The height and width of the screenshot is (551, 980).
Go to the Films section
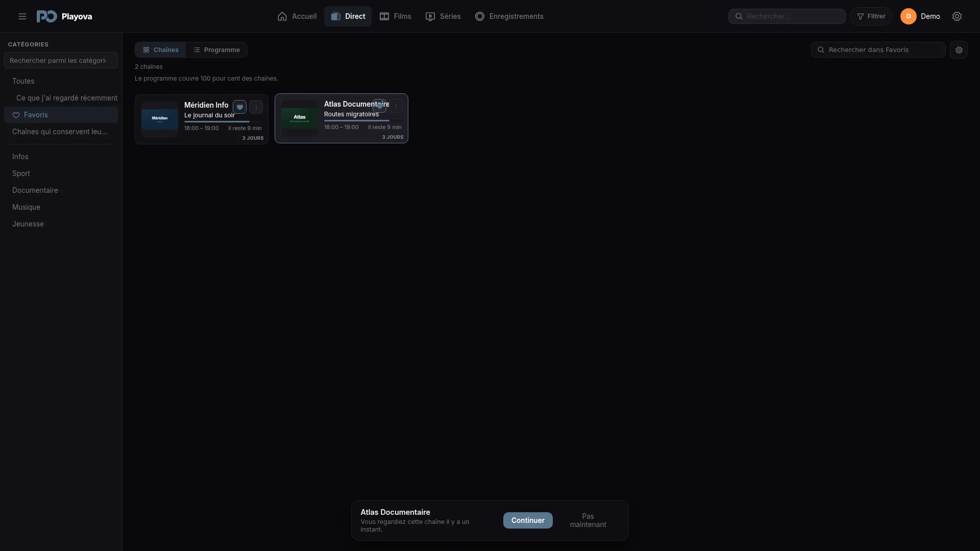(396, 16)
